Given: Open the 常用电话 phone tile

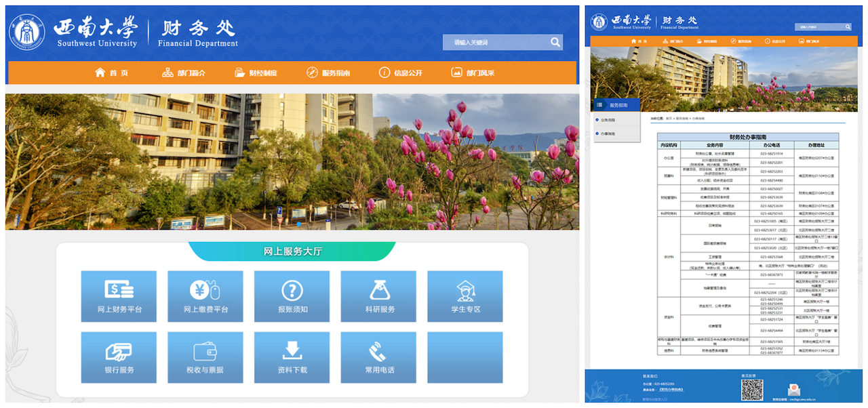Looking at the screenshot, I should coord(379,357).
